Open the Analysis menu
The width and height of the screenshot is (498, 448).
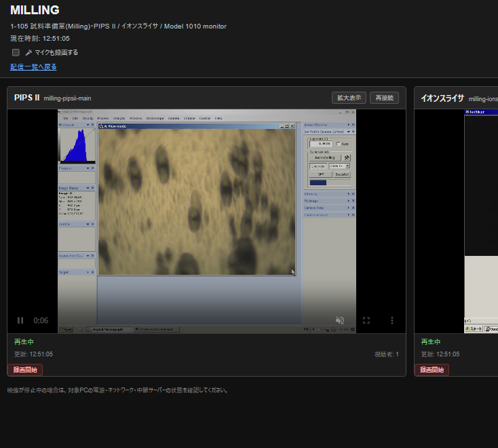(119, 118)
